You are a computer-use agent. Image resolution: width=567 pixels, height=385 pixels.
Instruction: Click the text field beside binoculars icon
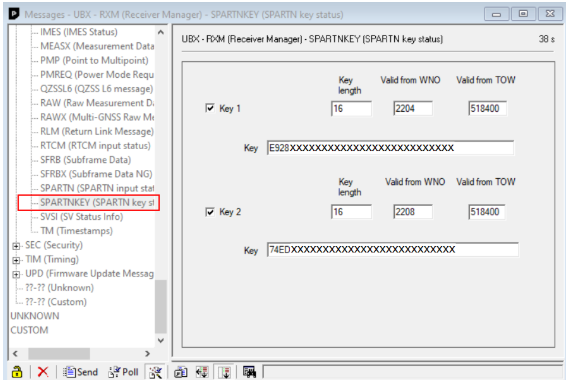tap(413, 372)
